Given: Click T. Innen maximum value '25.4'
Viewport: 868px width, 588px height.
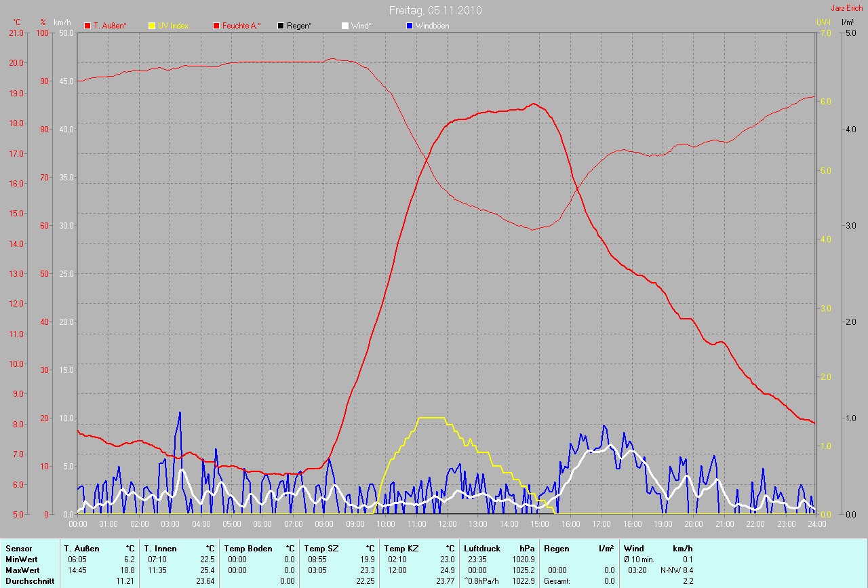Looking at the screenshot, I should click(x=207, y=570).
